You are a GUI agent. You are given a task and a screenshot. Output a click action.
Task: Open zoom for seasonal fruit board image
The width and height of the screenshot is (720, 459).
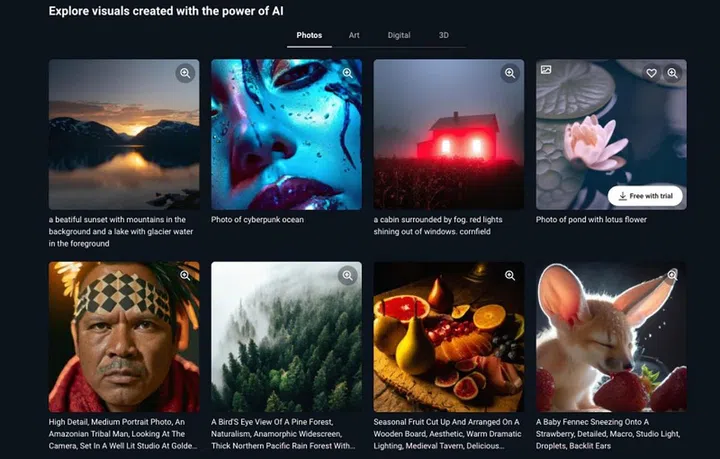point(510,275)
